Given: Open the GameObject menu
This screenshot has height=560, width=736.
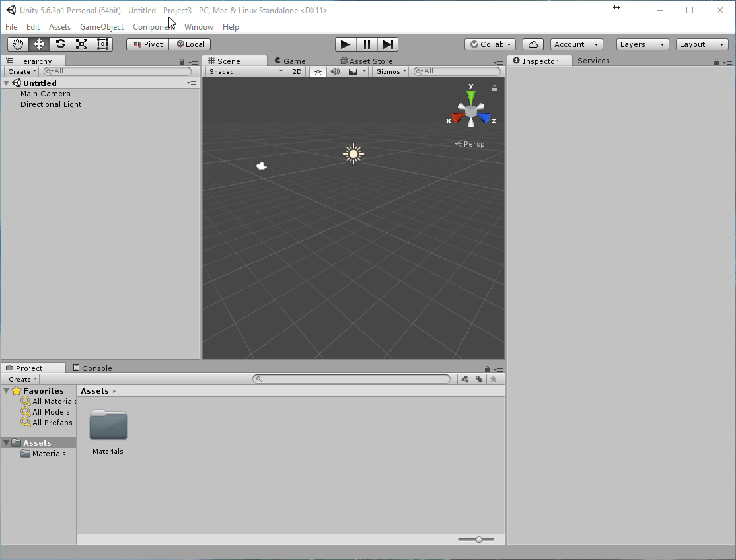Looking at the screenshot, I should click(102, 27).
